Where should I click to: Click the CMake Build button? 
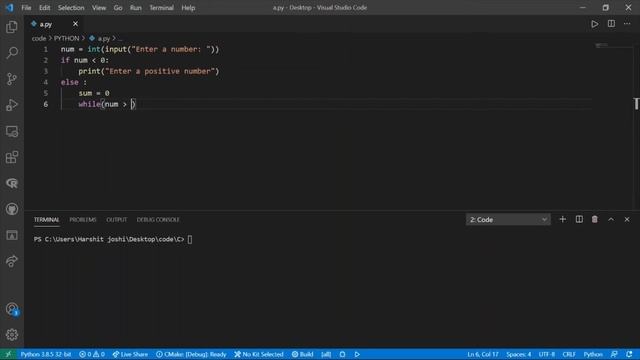point(302,354)
